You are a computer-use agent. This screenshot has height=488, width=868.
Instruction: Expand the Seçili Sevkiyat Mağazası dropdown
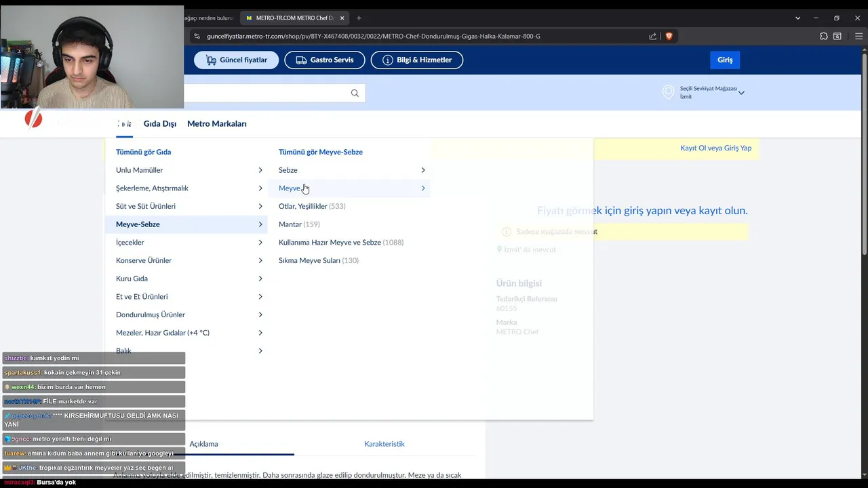(741, 92)
